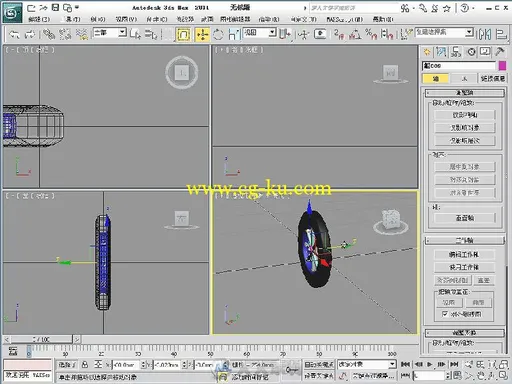Click the 使用工作轴 button
512x384 pixels.
pyautogui.click(x=464, y=267)
